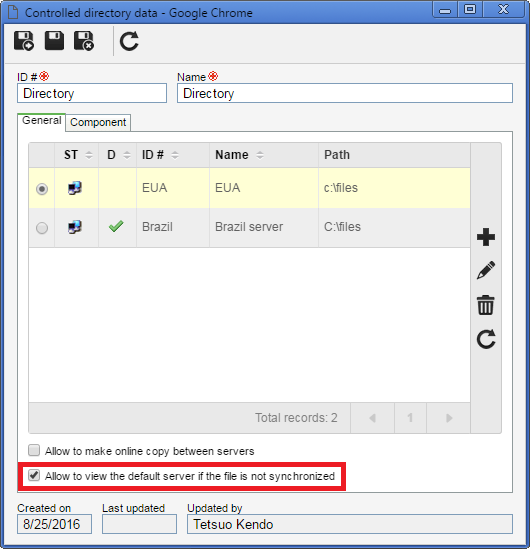This screenshot has width=530, height=549.
Task: Edit selected server with pencil icon
Action: click(486, 270)
